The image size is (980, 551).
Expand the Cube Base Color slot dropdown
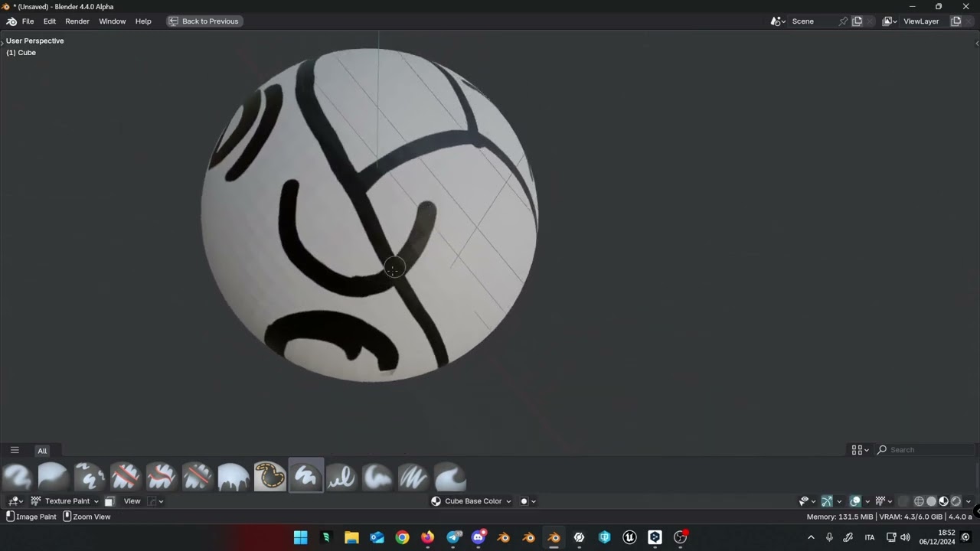[x=472, y=501]
